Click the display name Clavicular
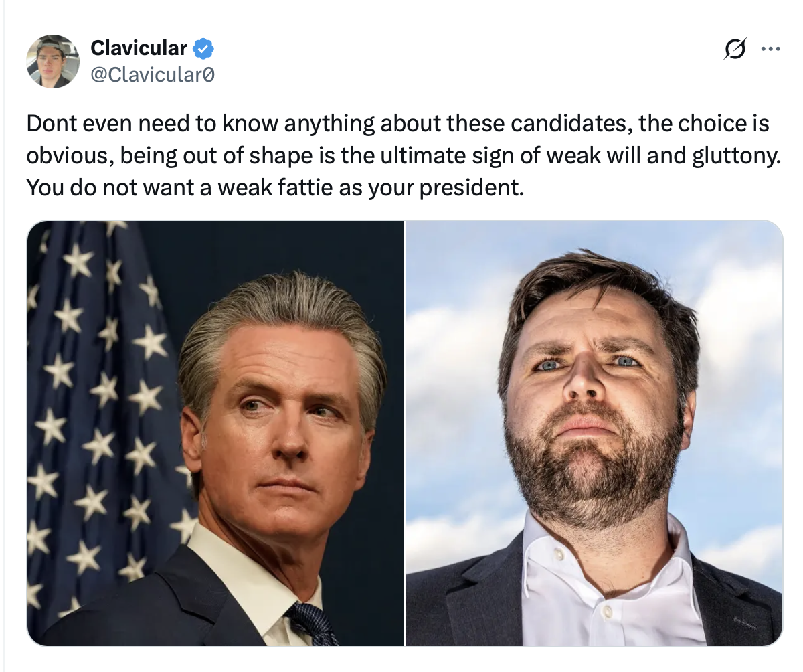This screenshot has height=672, width=803. 139,48
